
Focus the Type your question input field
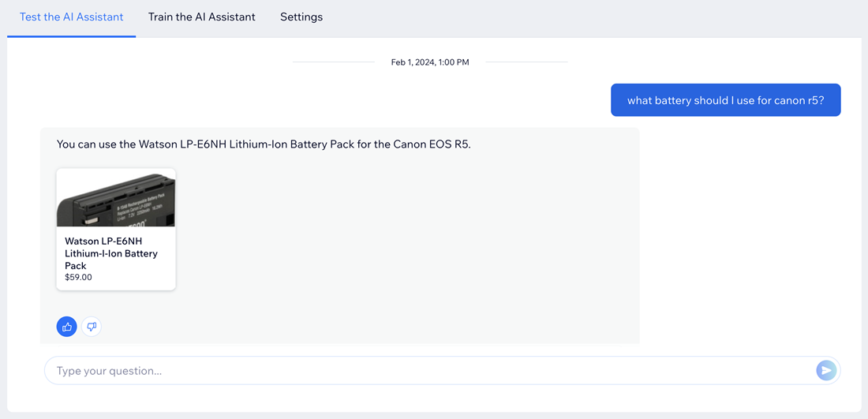(443, 370)
